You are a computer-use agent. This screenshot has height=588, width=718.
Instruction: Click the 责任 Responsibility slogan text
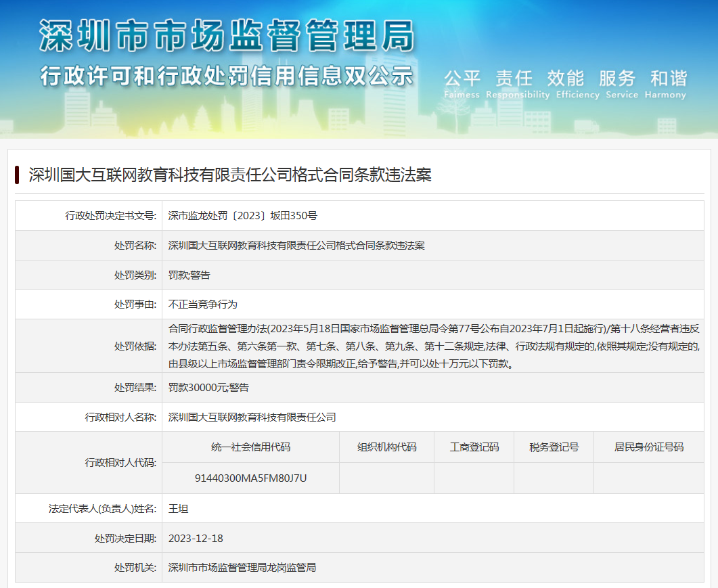(518, 85)
